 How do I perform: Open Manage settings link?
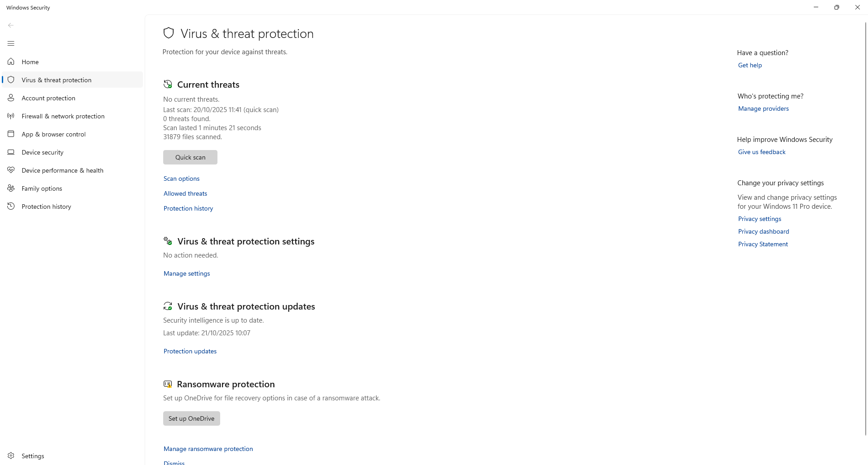[187, 273]
